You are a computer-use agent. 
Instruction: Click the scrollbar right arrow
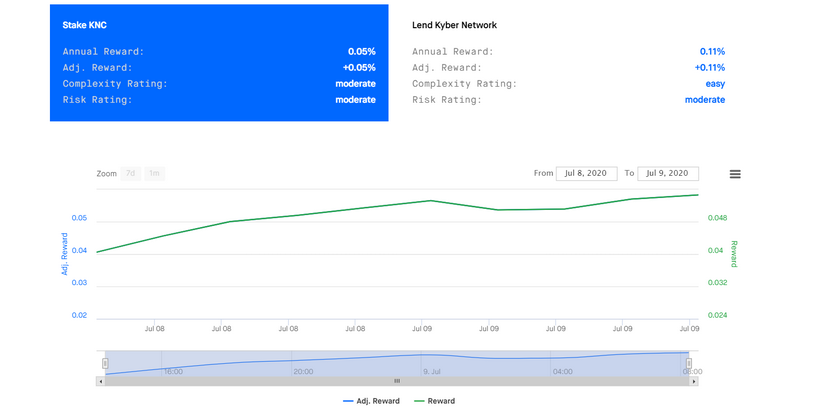tap(695, 381)
